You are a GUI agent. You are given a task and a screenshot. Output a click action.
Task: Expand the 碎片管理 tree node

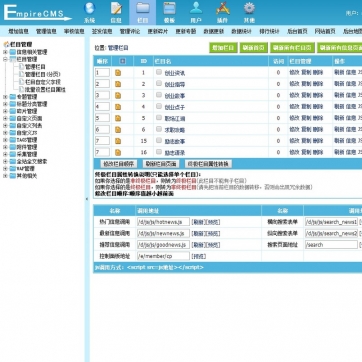(x=5, y=111)
